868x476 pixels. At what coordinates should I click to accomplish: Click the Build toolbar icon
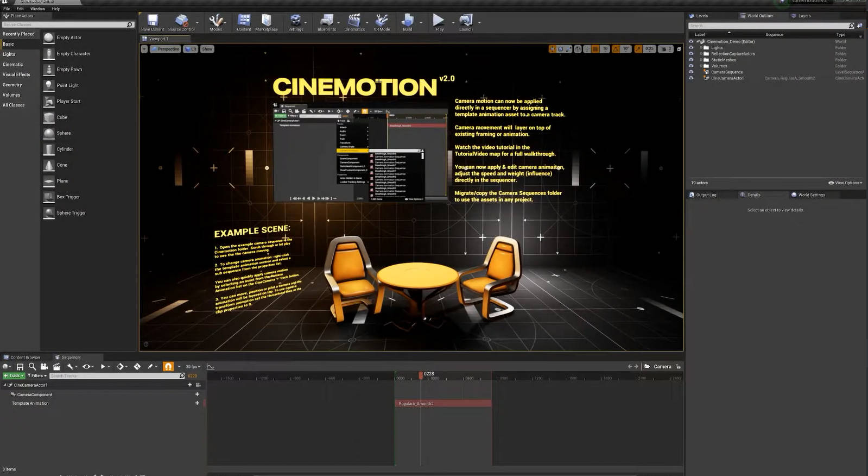[407, 22]
